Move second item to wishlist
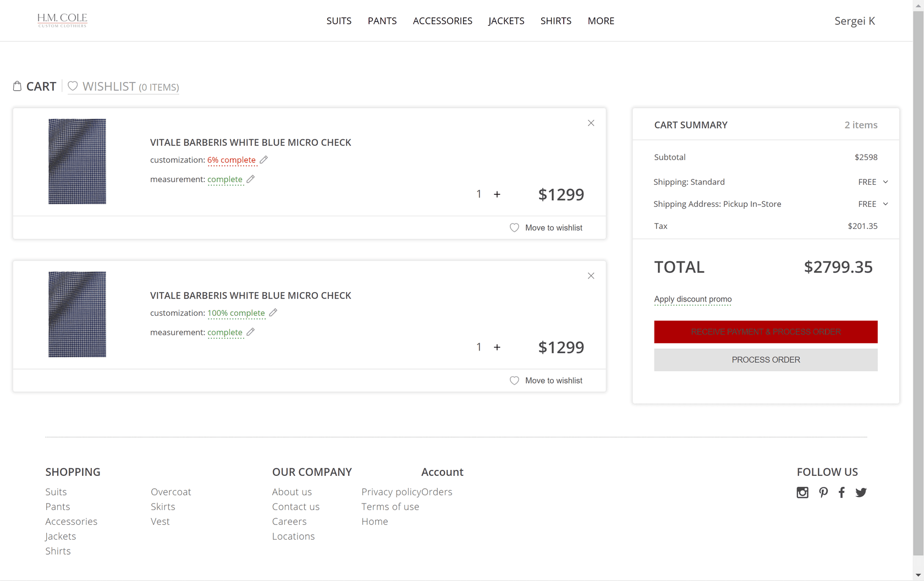This screenshot has height=581, width=924. coord(554,381)
